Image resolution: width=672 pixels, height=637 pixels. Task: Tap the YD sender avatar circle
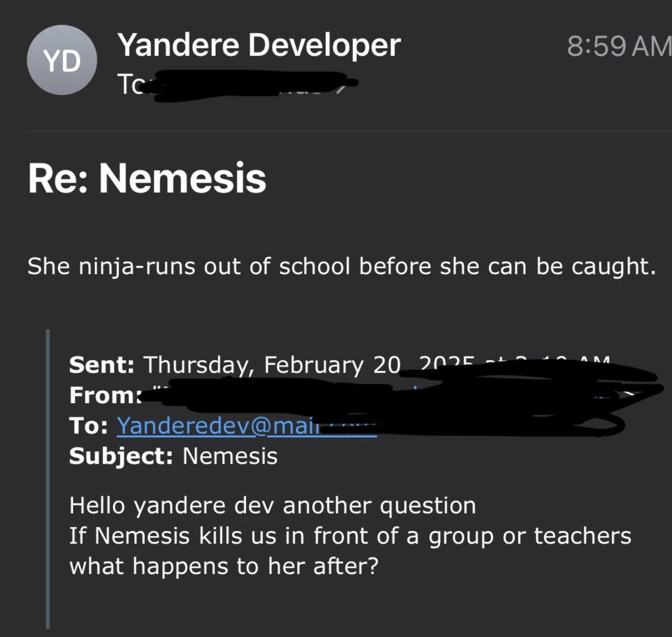coord(61,60)
